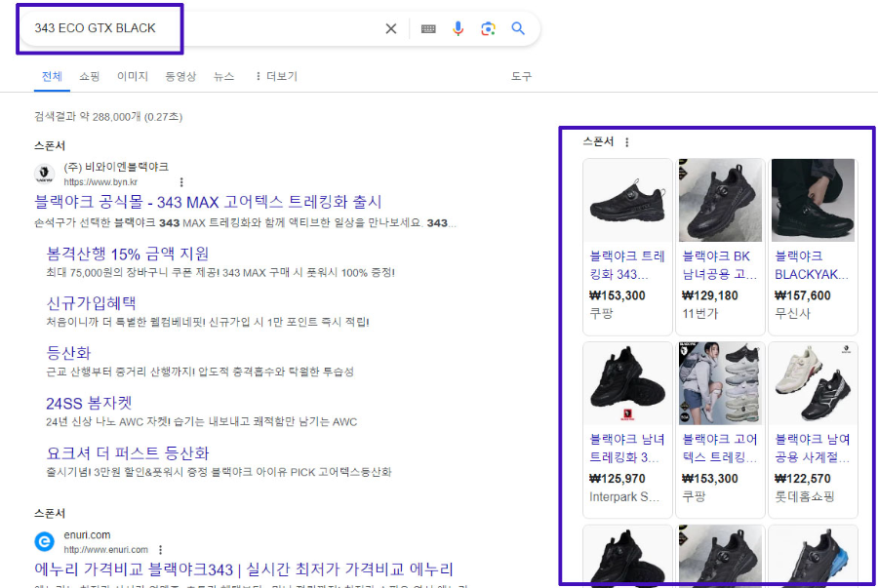Open 블랙야크 BLACKYAK product title
This screenshot has width=878, height=588.
(812, 265)
